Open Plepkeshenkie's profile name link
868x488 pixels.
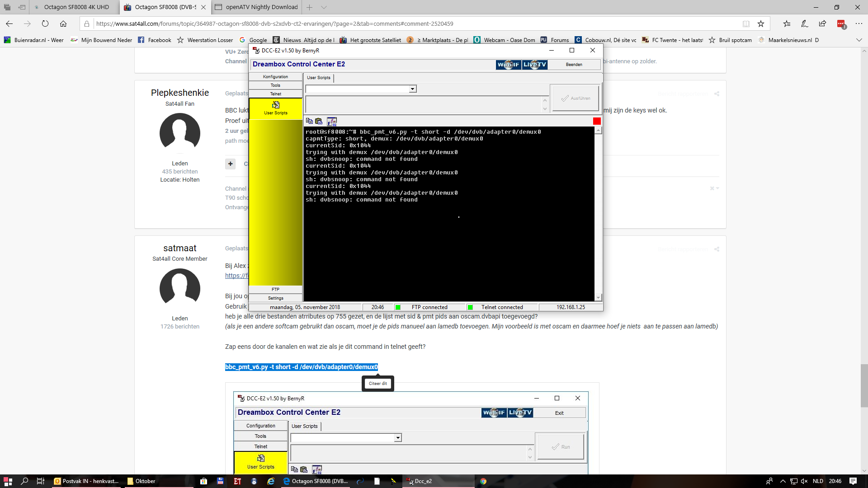click(x=180, y=93)
